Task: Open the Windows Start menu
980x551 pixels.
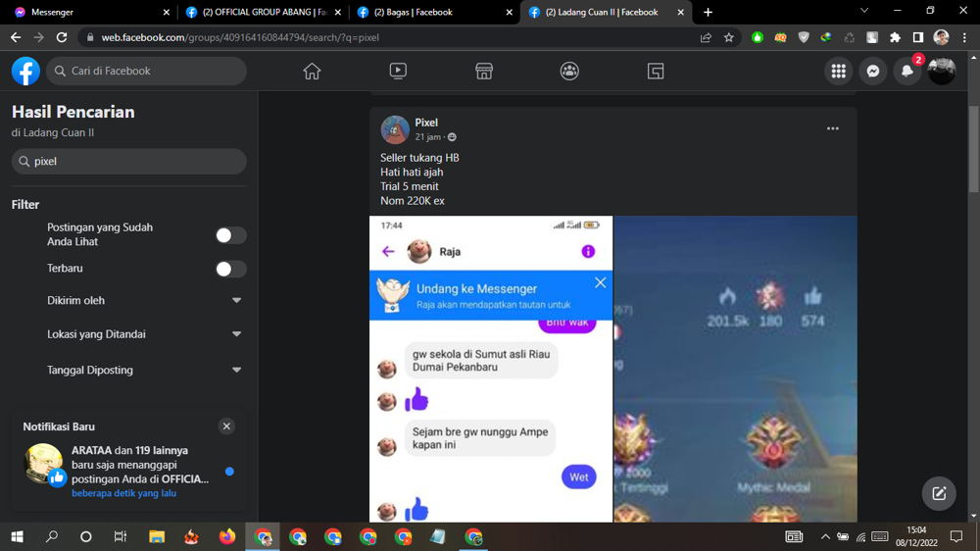Action: [17, 536]
